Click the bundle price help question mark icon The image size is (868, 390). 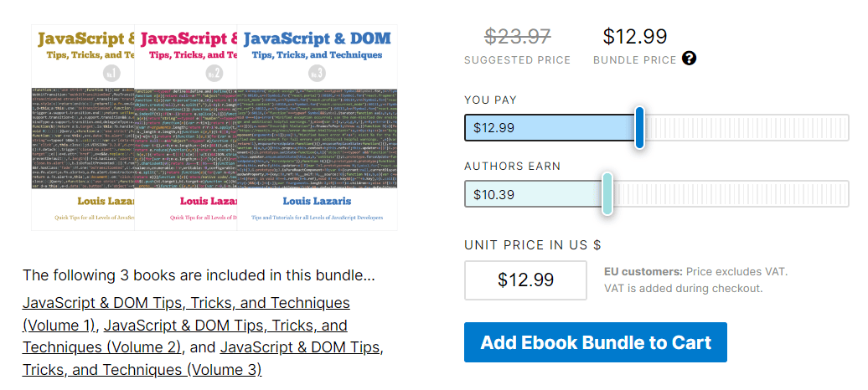pyautogui.click(x=689, y=59)
